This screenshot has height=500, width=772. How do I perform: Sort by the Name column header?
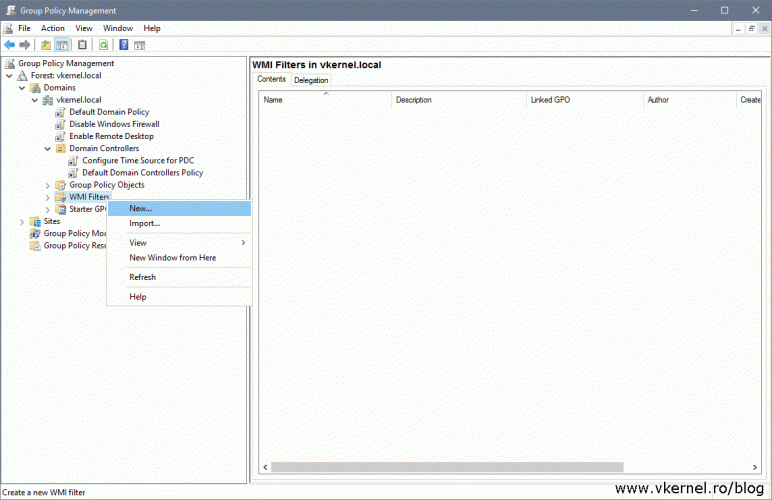pos(325,100)
